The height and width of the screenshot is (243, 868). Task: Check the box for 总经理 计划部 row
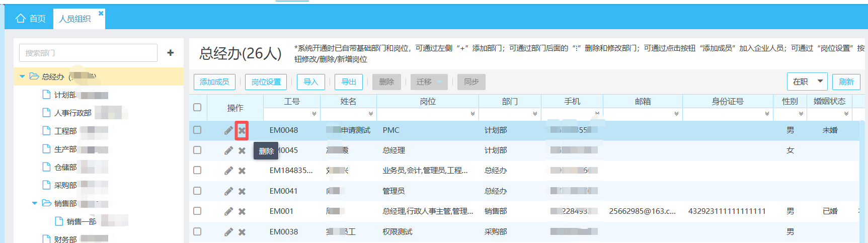[x=197, y=150]
